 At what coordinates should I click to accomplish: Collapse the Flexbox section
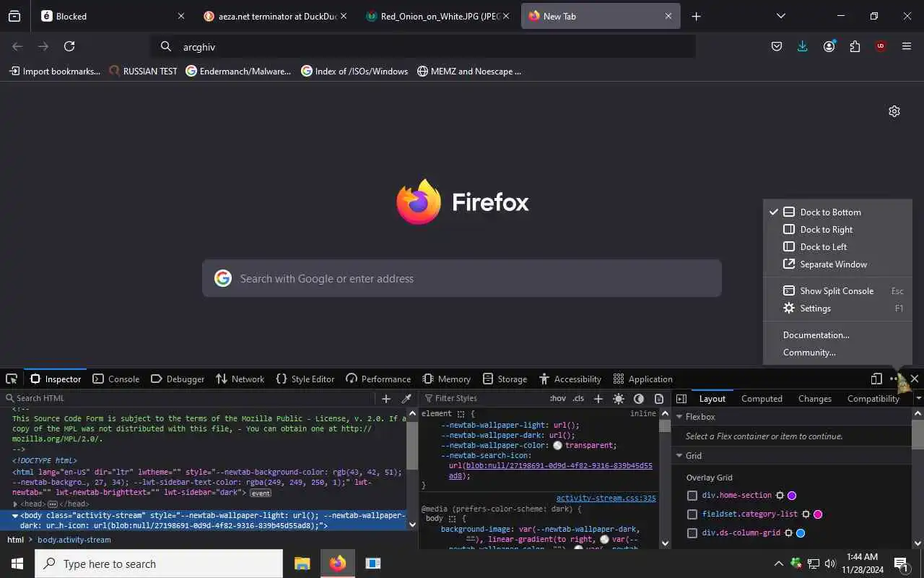679,417
